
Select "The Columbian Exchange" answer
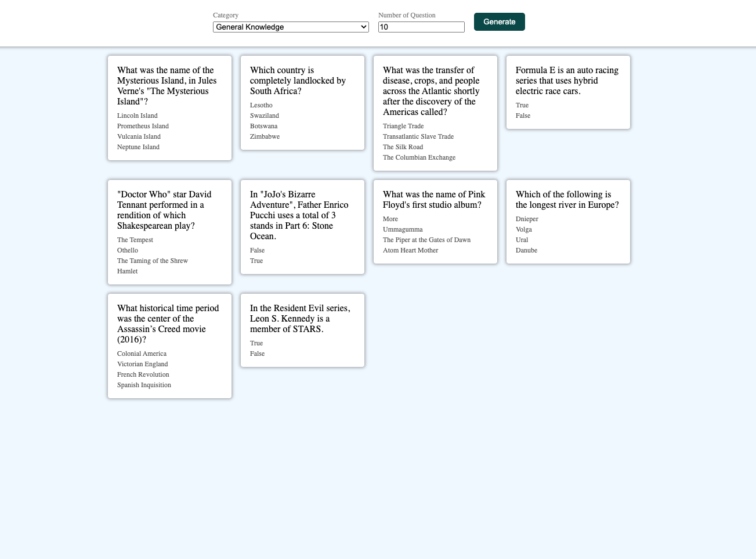coord(419,157)
